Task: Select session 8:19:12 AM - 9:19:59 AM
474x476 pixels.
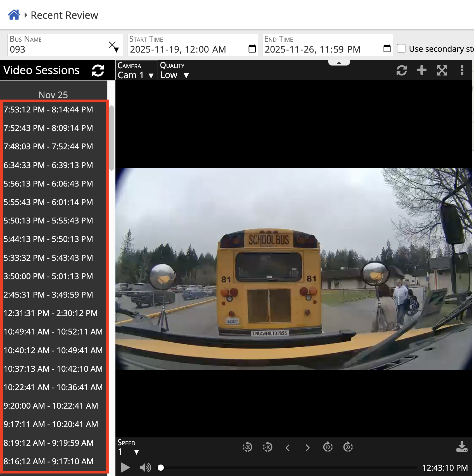Action: 49,443
